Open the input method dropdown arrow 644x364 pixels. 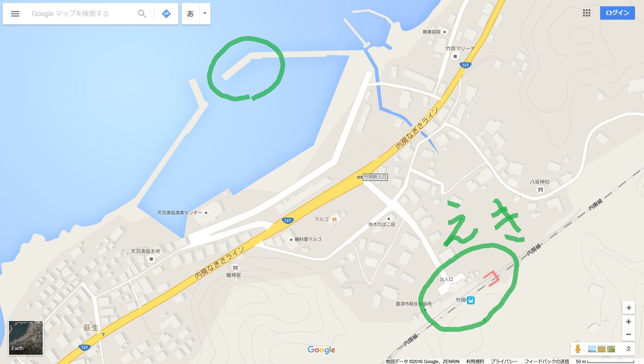coord(205,14)
